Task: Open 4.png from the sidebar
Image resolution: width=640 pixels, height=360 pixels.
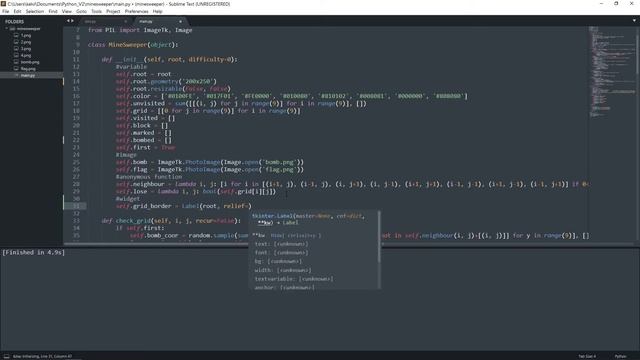Action: 26,55
